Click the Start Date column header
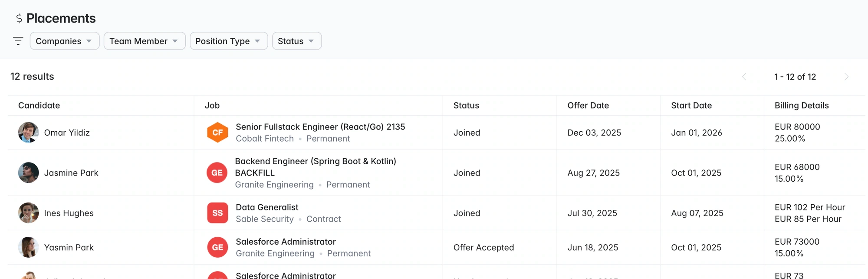Image resolution: width=868 pixels, height=279 pixels. [x=691, y=105]
